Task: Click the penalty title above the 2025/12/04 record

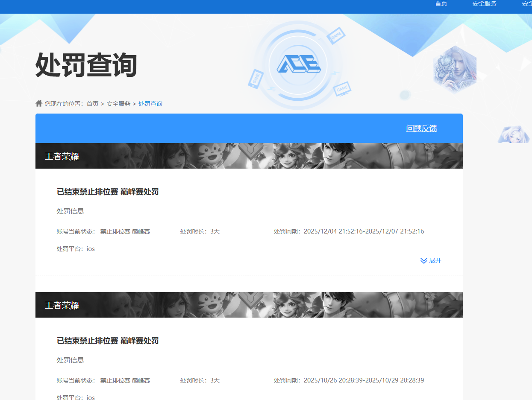Action: [108, 192]
